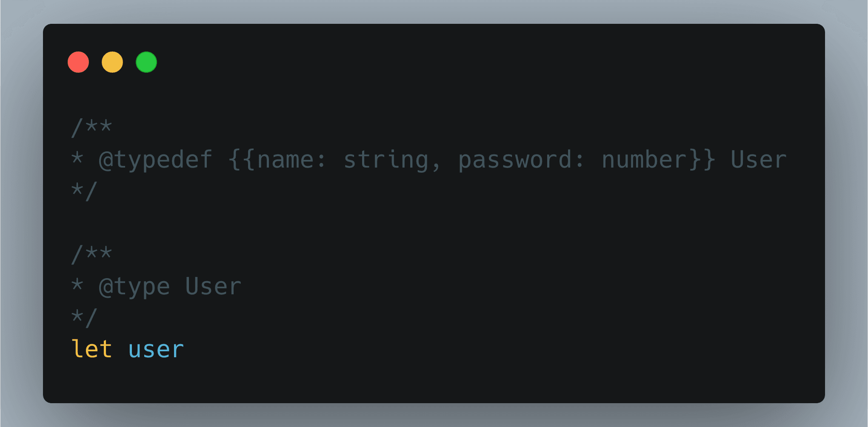Click the password property name
The height and width of the screenshot is (427, 868).
(x=515, y=160)
